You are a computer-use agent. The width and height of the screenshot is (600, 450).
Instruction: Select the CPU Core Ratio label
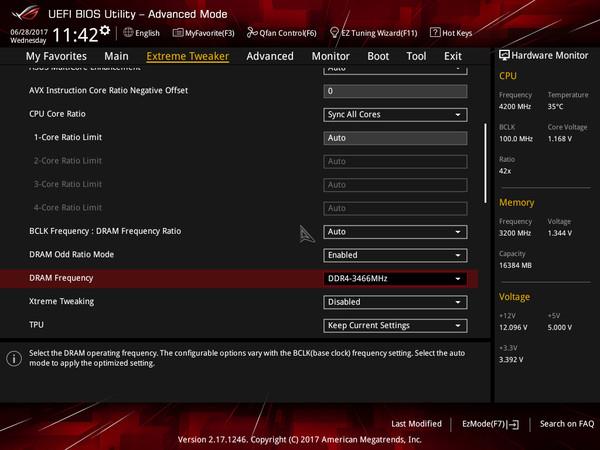click(57, 114)
